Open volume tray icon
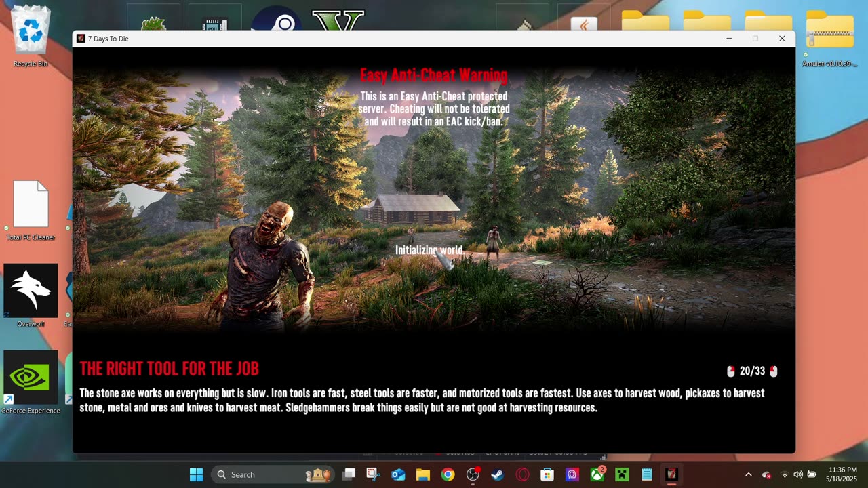Screen dimensions: 868x488 [x=797, y=474]
